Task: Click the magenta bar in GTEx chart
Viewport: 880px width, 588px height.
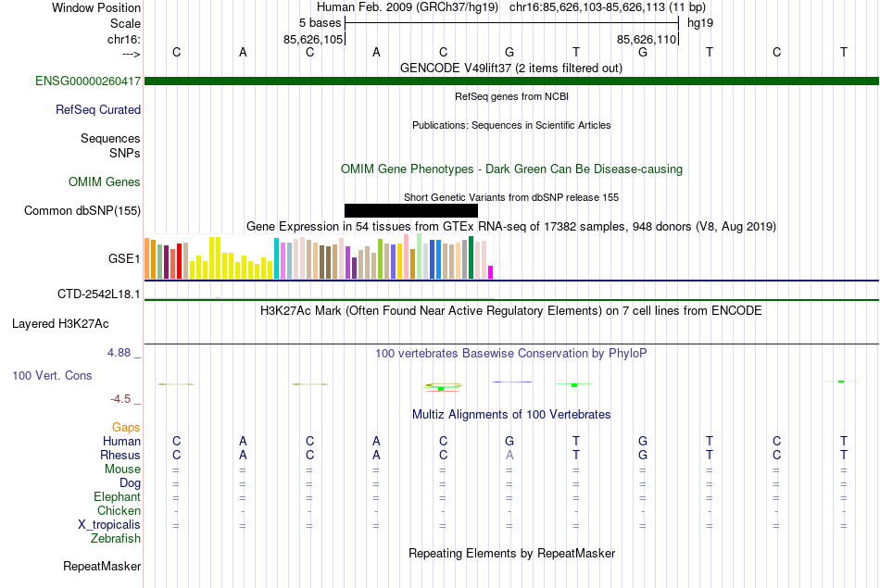Action: (x=490, y=272)
